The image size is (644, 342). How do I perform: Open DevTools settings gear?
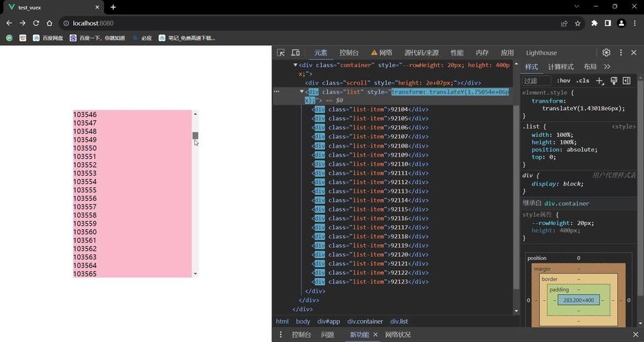point(606,53)
